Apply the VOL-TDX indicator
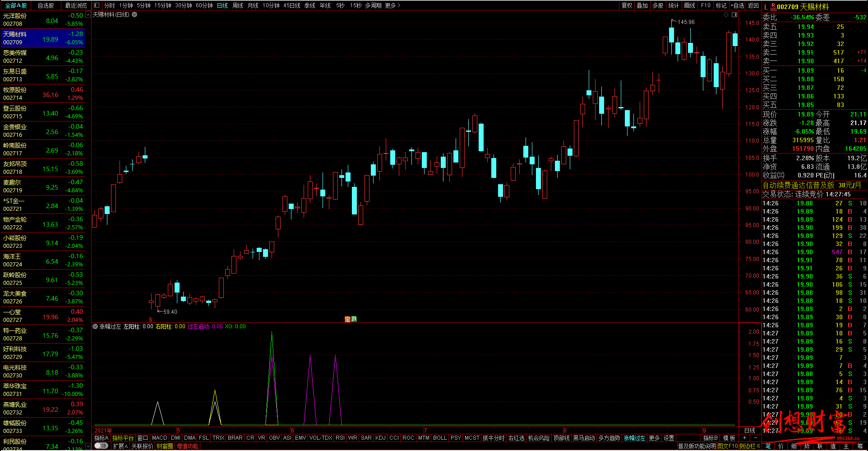868x451 pixels. tap(321, 438)
